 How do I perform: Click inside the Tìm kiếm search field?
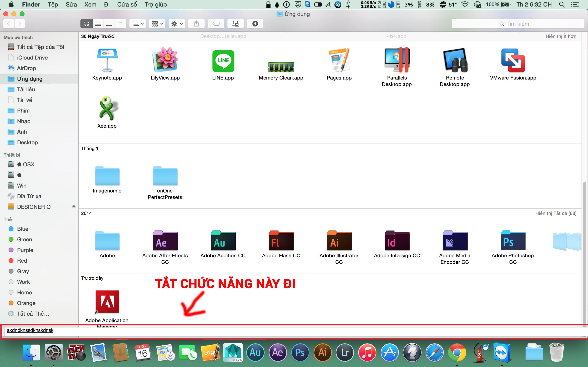pos(518,23)
